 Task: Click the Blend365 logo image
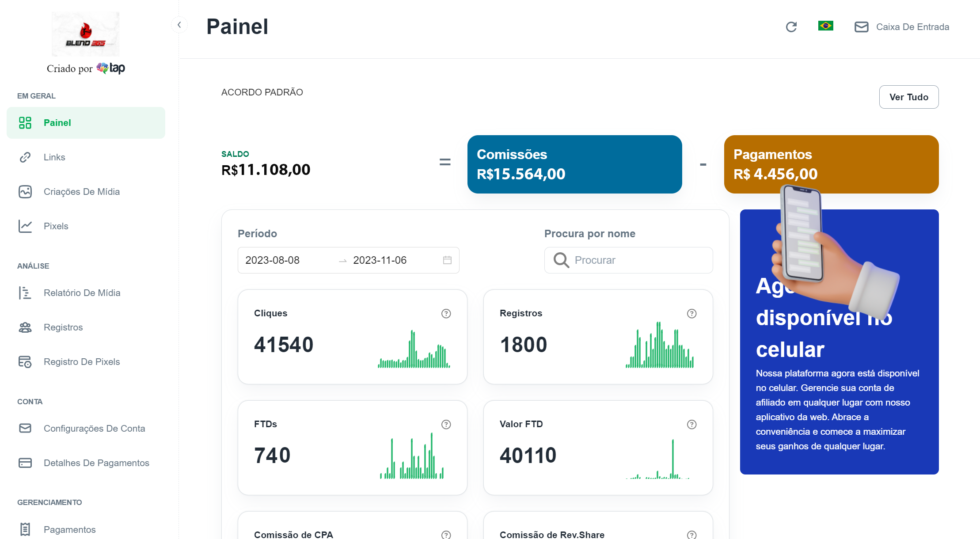point(85,34)
